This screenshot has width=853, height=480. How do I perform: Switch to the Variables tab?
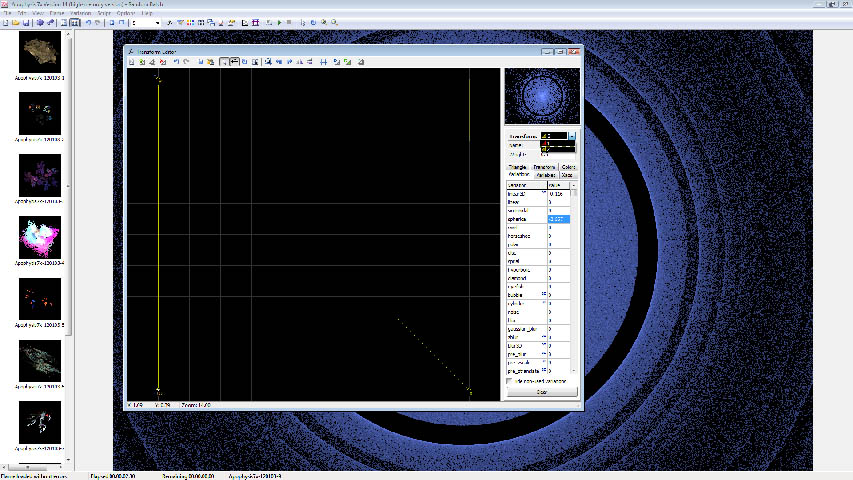click(546, 175)
